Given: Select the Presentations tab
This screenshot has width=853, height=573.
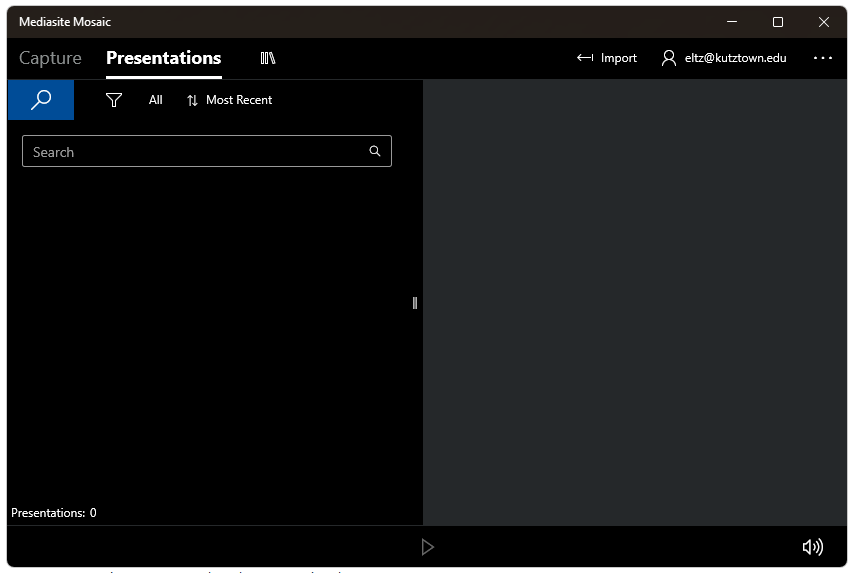Looking at the screenshot, I should click(164, 58).
